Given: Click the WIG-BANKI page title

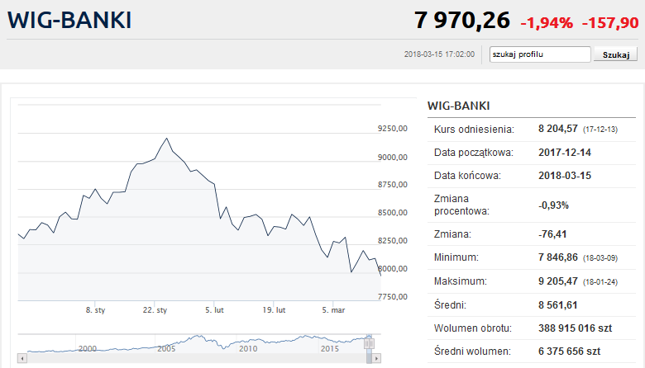Looking at the screenshot, I should 70,20.
